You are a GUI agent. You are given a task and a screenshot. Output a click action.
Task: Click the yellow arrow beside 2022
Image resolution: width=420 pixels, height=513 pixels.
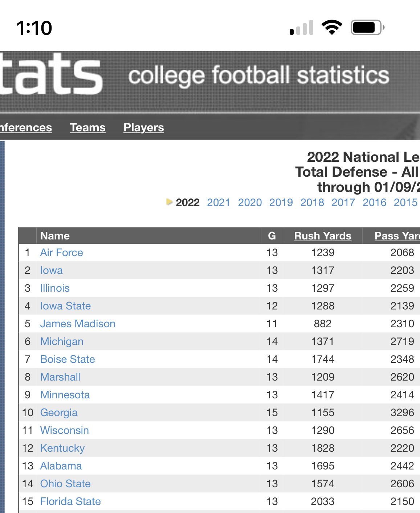pyautogui.click(x=169, y=202)
